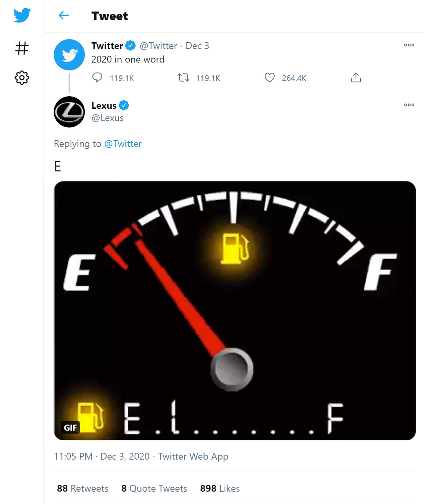Click the reply bubble icon on Twitter's tweet
The image size is (424, 504).
pos(97,78)
